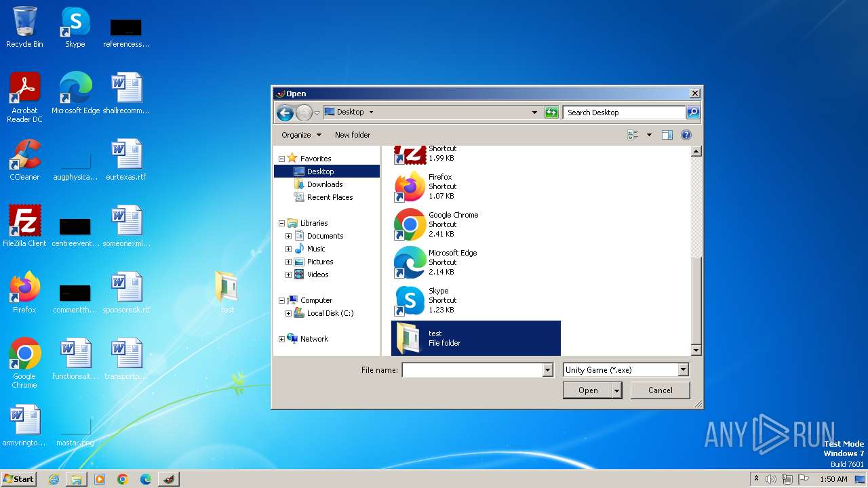Click the file list scroll up arrow
This screenshot has width=868, height=488.
(696, 151)
